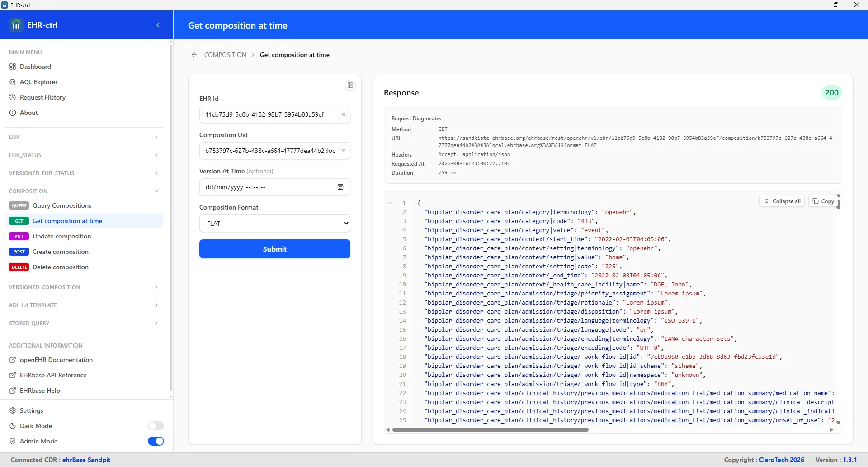Toggle the form panel layout icon
This screenshot has height=467, width=868.
[350, 85]
